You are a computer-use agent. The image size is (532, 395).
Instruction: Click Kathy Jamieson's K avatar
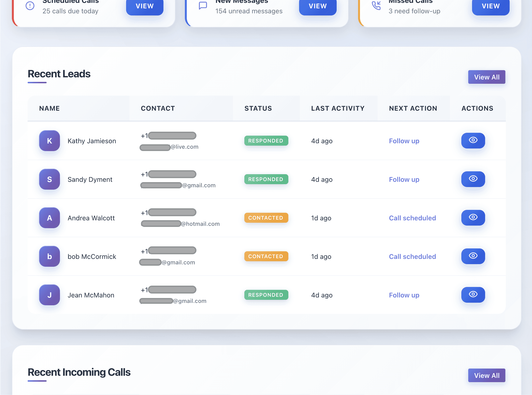49,141
